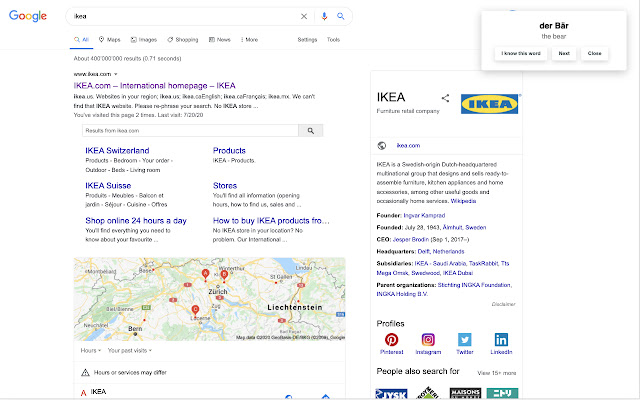Screen dimensions: 640x400
Task: Open JYSK in People also search for
Action: point(391,393)
